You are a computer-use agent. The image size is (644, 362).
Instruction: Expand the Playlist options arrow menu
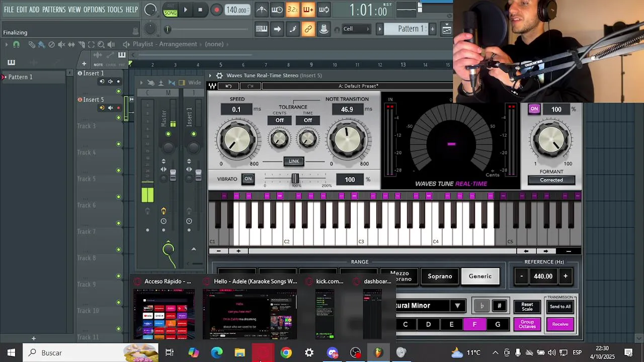click(6, 44)
